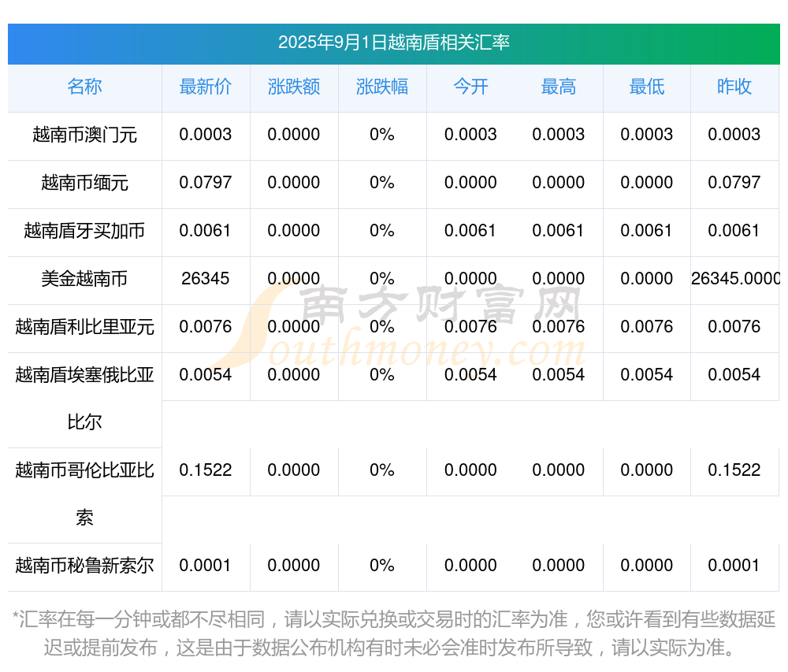Select 最高 0.0000 in the 越南币秘鲁新索尔 row
The image size is (788, 672).
coord(559,566)
